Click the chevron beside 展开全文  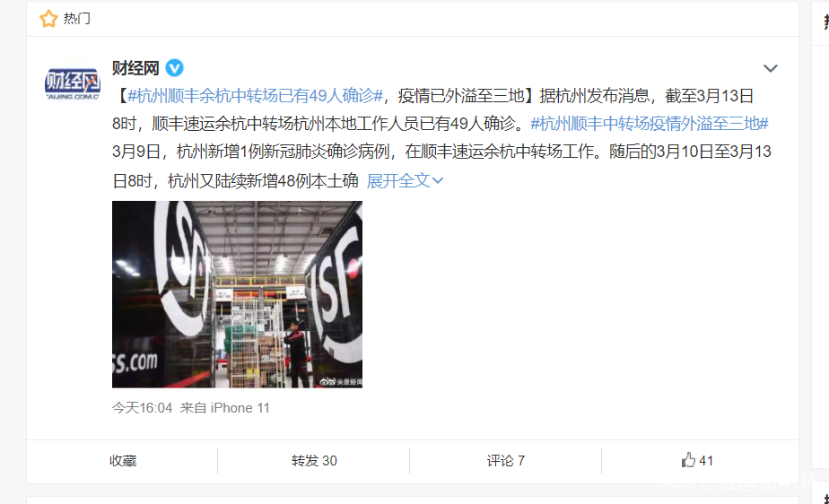[x=438, y=180]
